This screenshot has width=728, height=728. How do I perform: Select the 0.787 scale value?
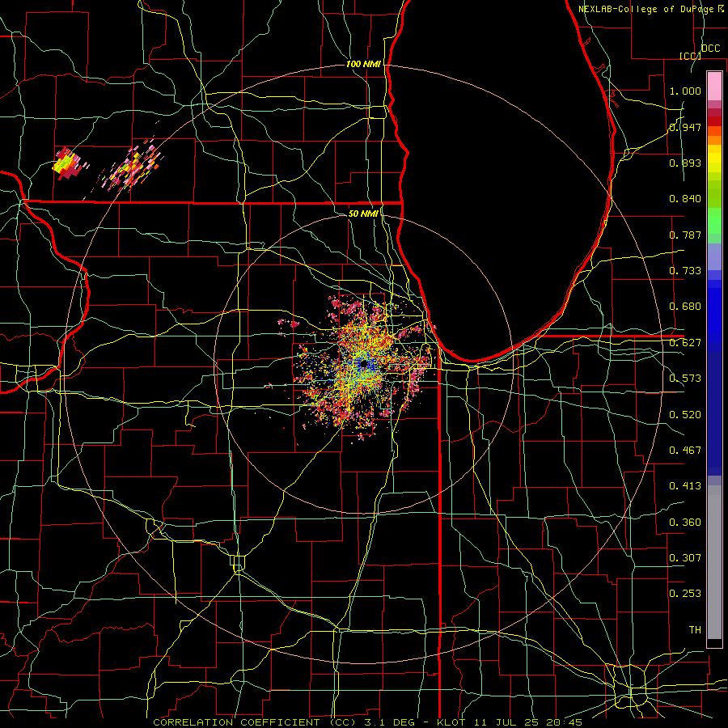[x=685, y=235]
